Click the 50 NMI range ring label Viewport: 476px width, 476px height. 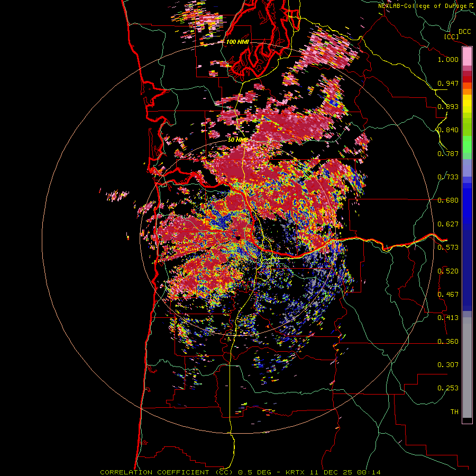[x=237, y=140]
